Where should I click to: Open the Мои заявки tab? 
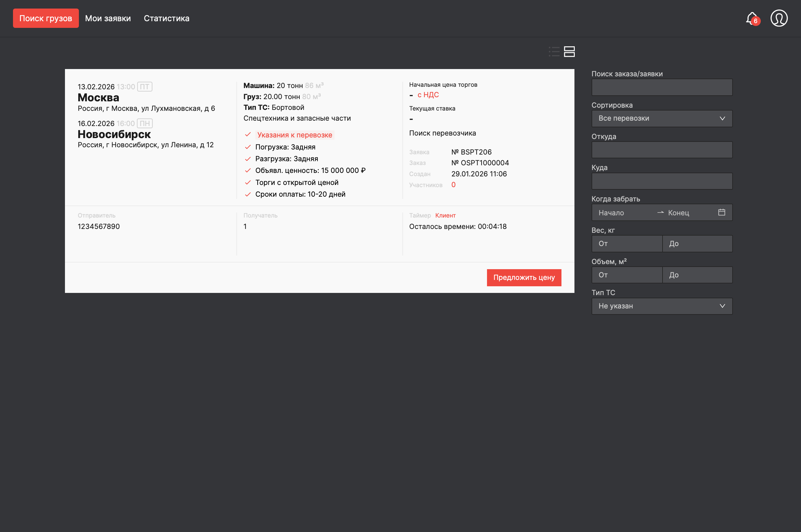(x=108, y=18)
